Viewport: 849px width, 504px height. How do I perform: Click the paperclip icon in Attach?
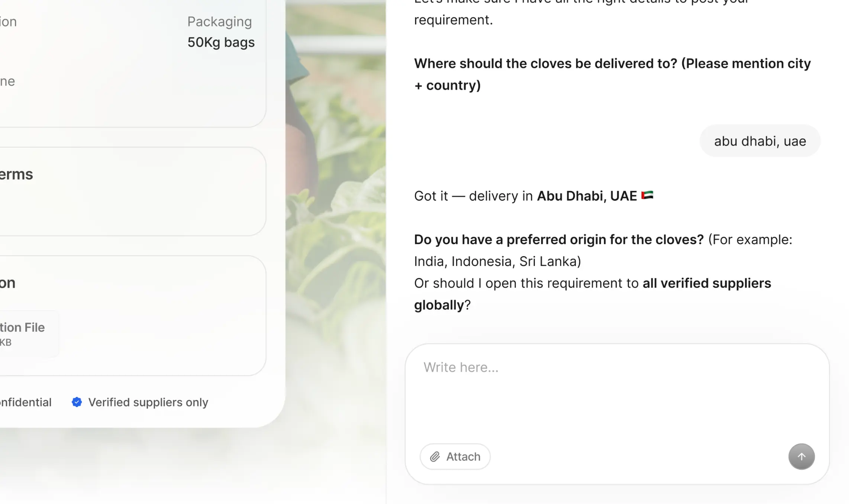tap(435, 456)
